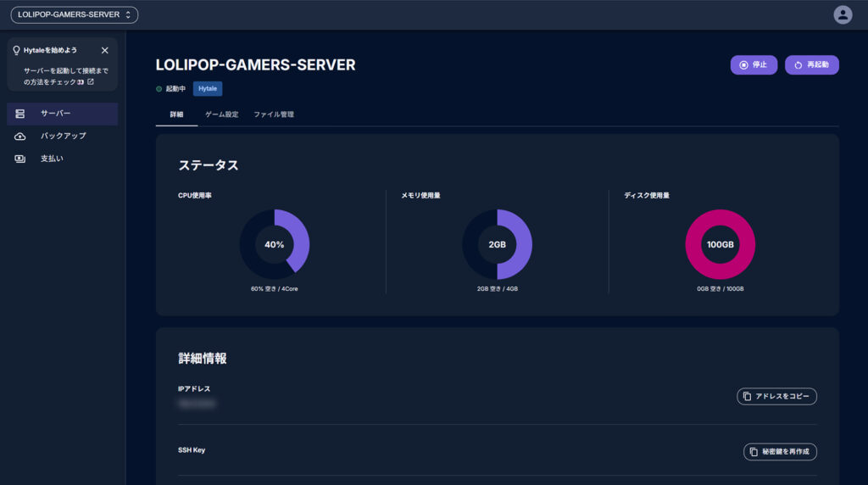Click the Hytale game tag badge
The width and height of the screenshot is (868, 485).
208,88
